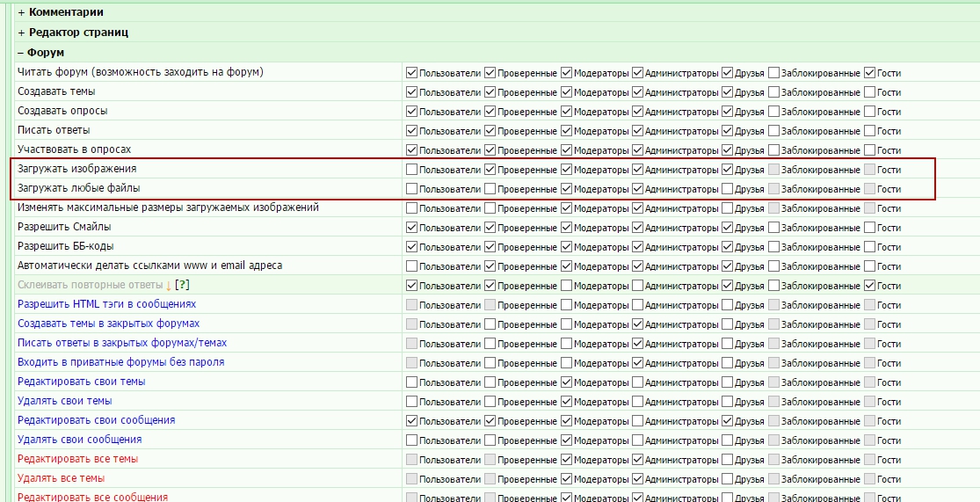Viewport: 980px width, 502px height.
Task: Disable Администраторы for "Удалять все темы"
Action: click(x=637, y=478)
